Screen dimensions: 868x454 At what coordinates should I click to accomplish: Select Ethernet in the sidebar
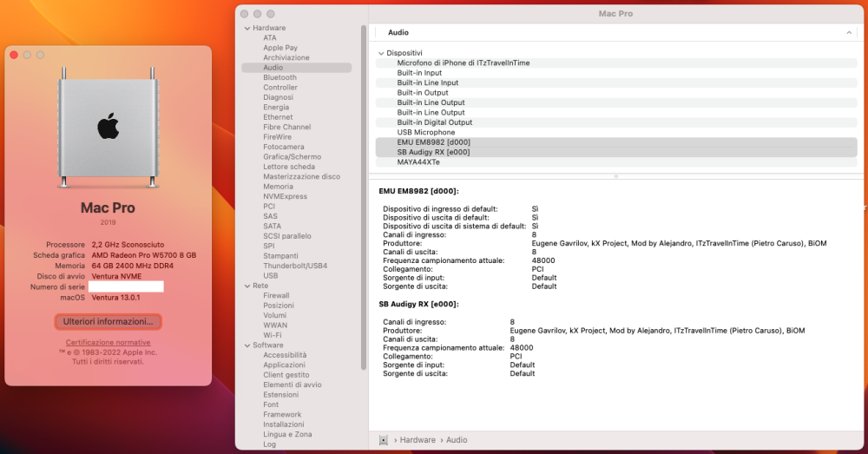click(278, 117)
